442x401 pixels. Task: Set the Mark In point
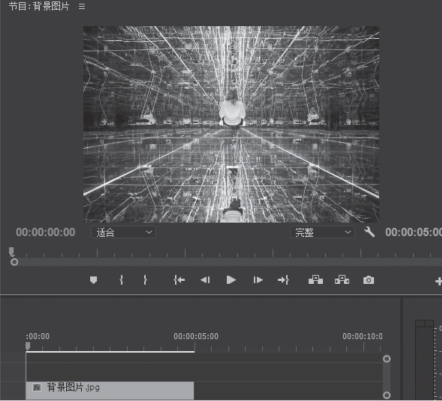[121, 280]
